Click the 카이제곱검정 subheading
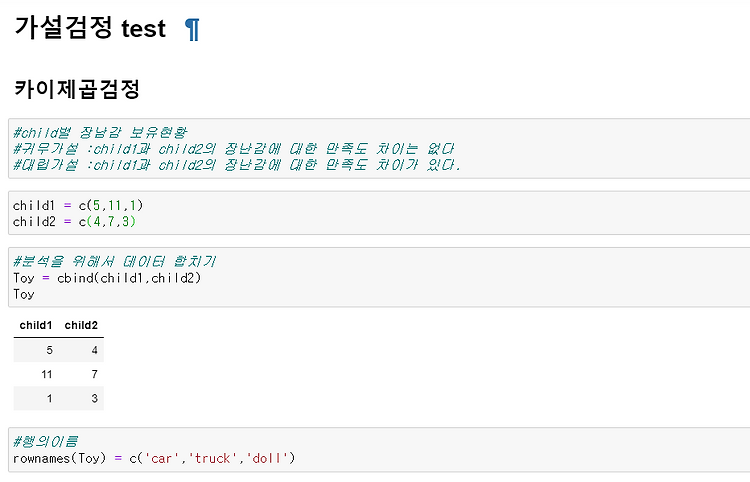 [77, 88]
